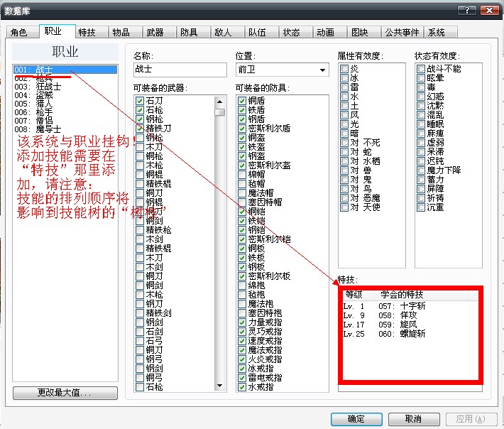Select skill row Lv. 17 旋风
504x429 pixels.
[x=410, y=325]
